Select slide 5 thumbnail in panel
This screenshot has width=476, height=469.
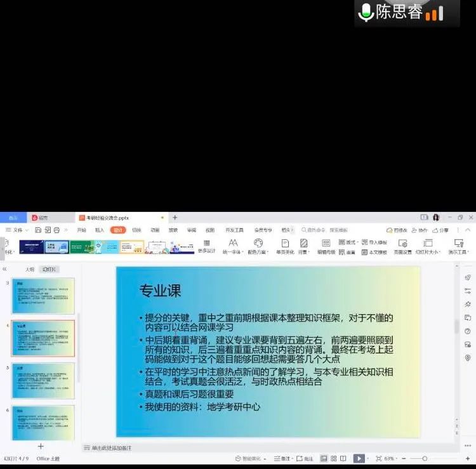[x=43, y=380]
